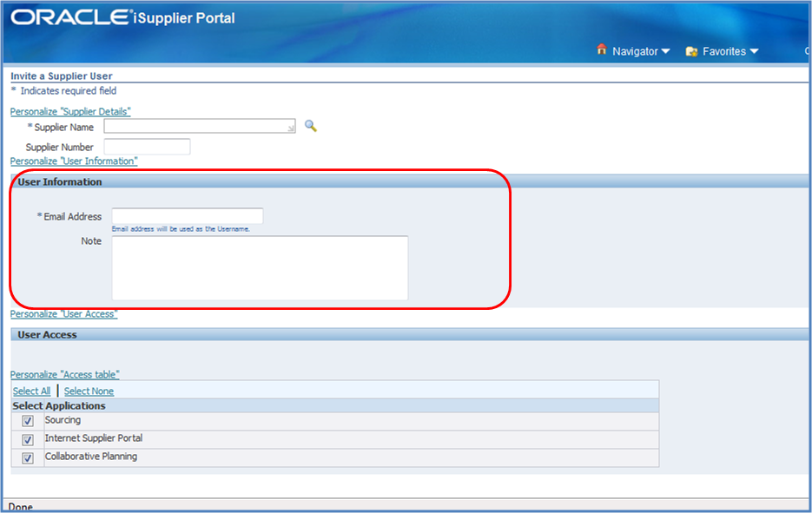The width and height of the screenshot is (812, 513).
Task: Click the Navigator home icon
Action: [601, 49]
